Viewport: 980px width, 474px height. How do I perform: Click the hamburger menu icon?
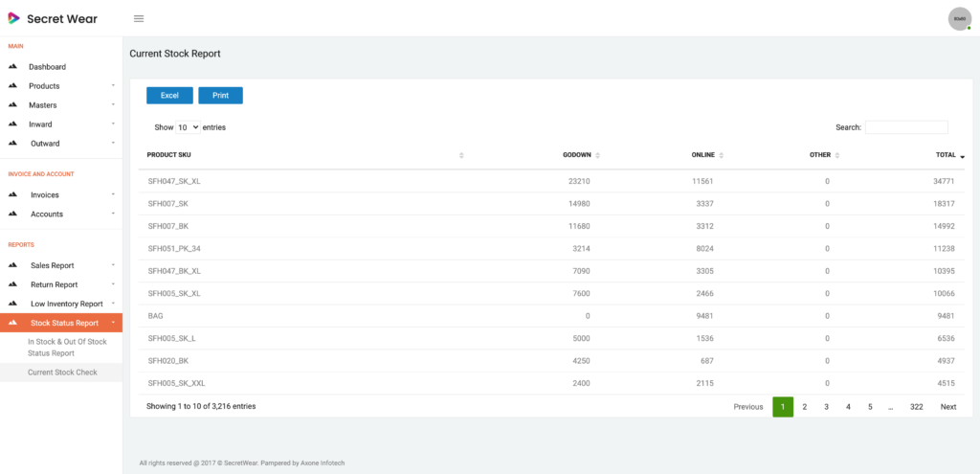point(139,18)
